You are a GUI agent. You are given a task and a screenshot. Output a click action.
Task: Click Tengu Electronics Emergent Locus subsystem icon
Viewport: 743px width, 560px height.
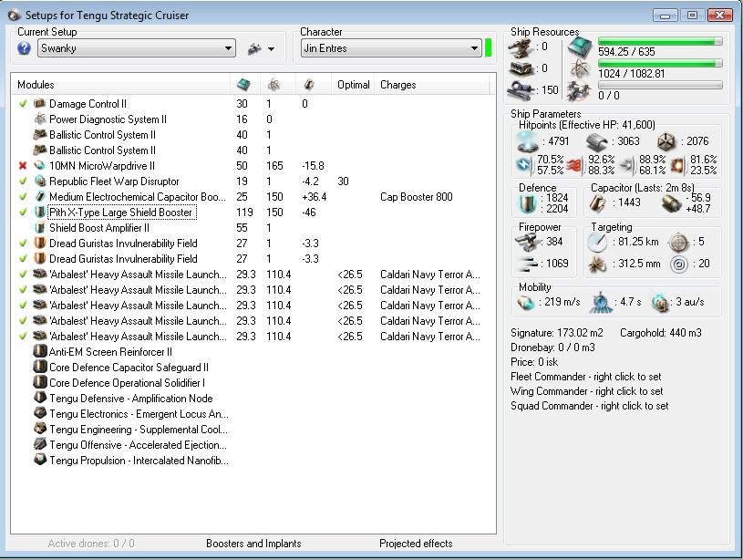click(40, 413)
